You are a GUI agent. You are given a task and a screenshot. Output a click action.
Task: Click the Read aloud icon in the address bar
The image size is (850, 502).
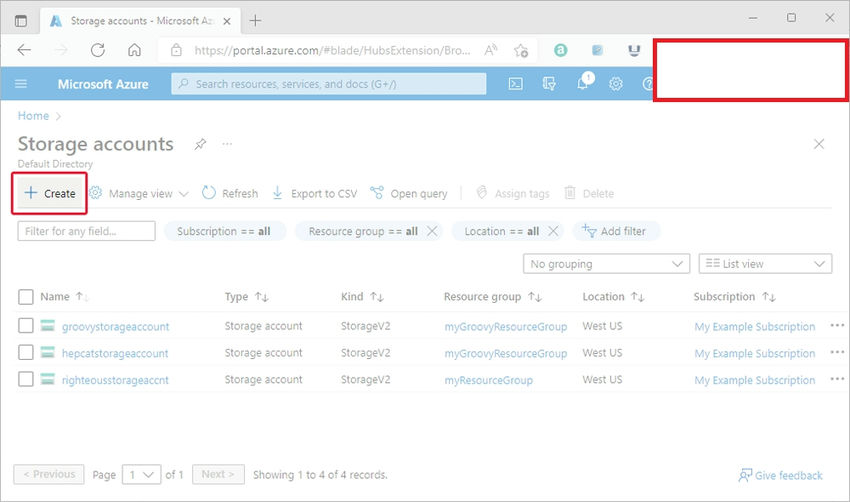click(491, 50)
